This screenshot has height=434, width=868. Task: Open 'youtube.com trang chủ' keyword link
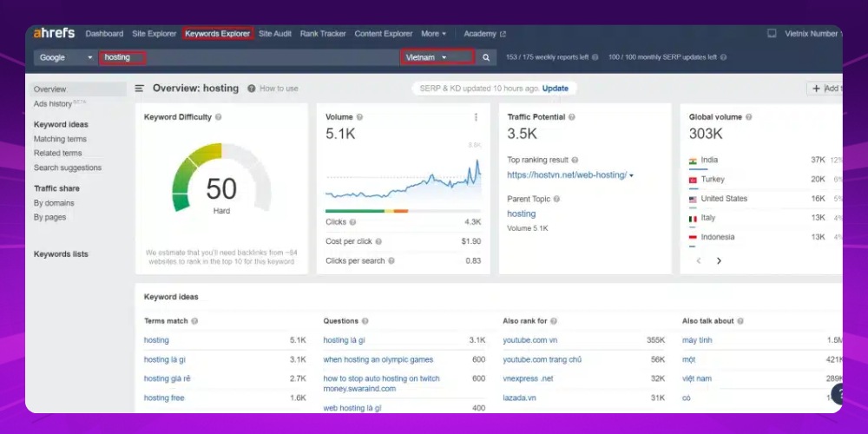pos(542,360)
